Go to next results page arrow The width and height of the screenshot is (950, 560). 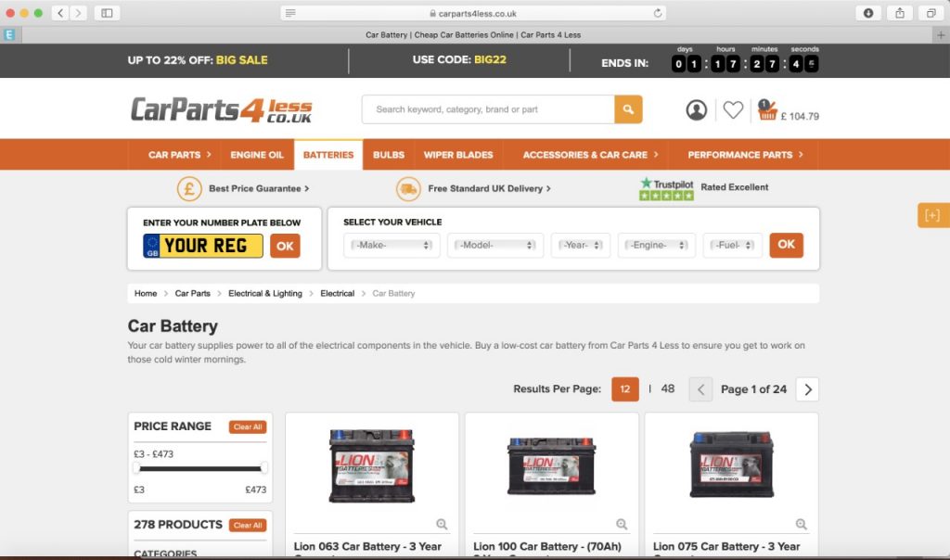[808, 389]
